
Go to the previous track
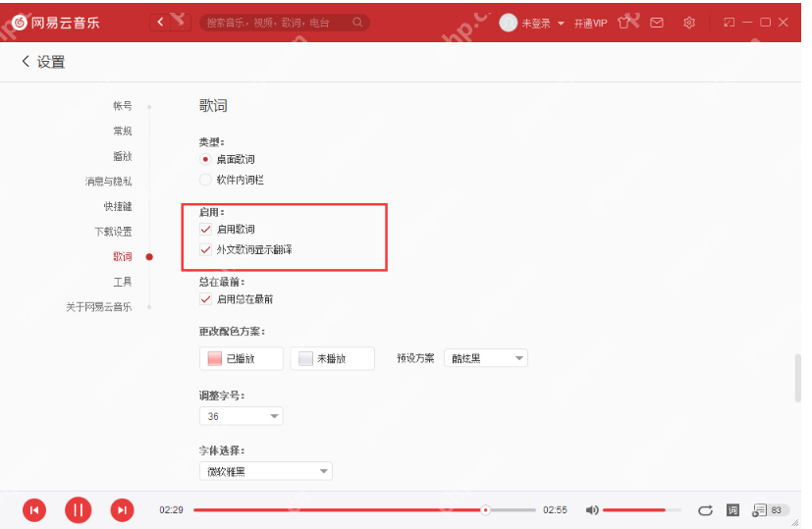(x=34, y=509)
